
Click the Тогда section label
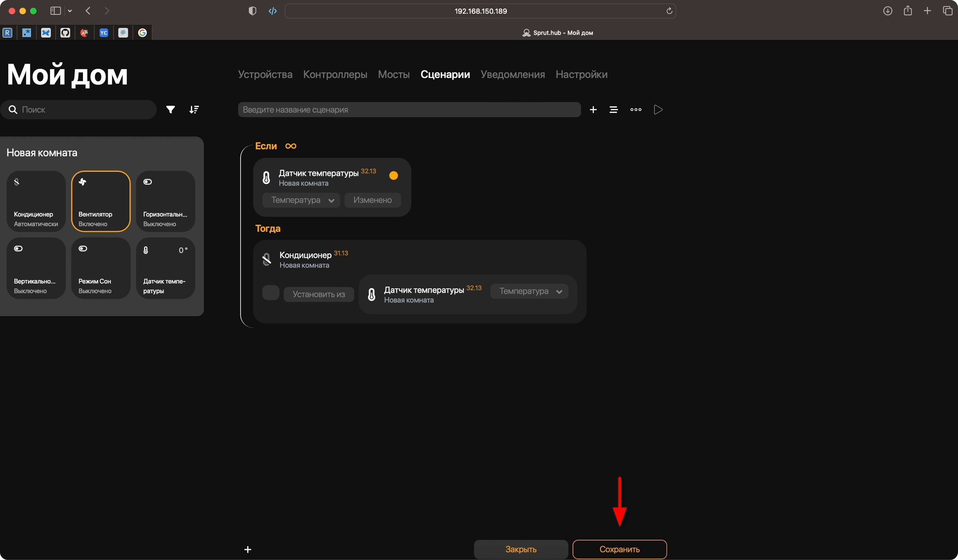(268, 228)
